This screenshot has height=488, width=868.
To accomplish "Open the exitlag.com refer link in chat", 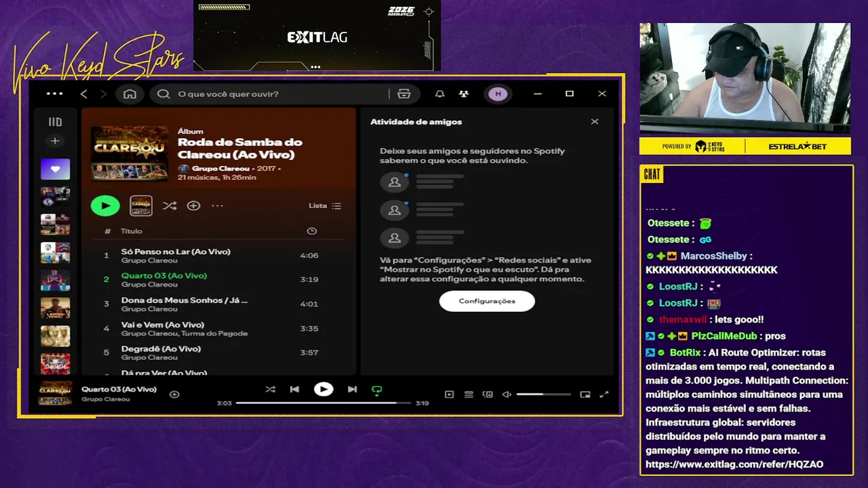I will (734, 464).
